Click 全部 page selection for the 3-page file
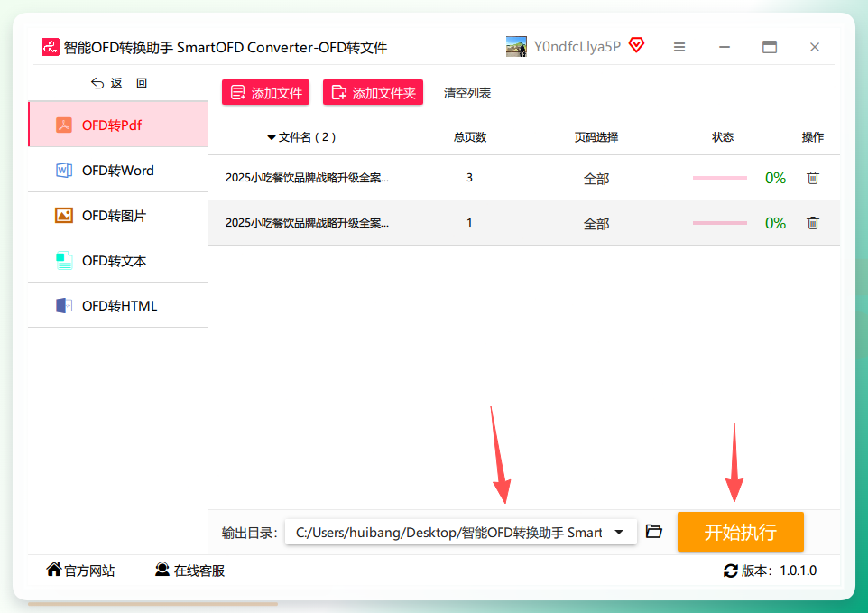The width and height of the screenshot is (868, 613). 596,179
